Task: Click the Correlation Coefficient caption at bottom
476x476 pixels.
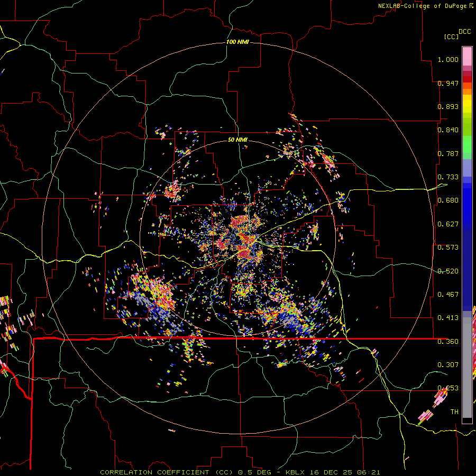Action: (x=240, y=472)
